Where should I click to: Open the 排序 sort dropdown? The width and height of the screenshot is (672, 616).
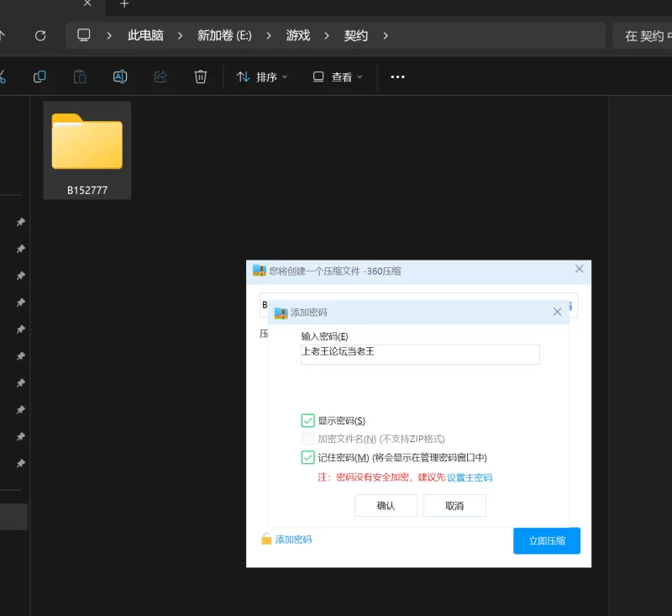pos(262,77)
